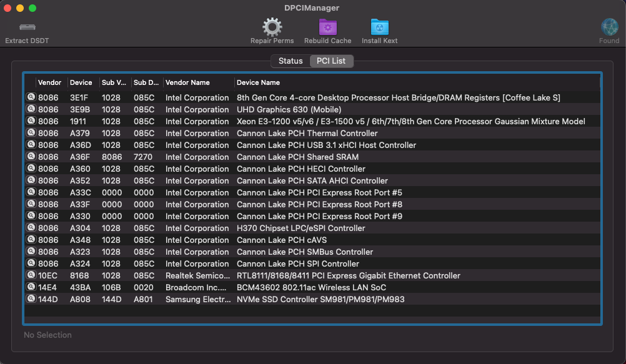Click vendor ID 14E4 cell
Image resolution: width=626 pixels, height=364 pixels.
point(47,287)
